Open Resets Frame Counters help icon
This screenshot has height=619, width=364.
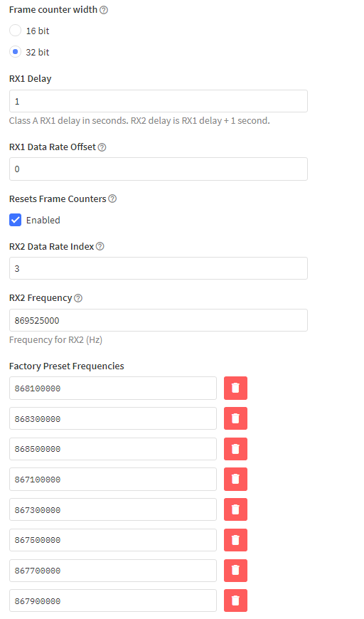tap(112, 199)
